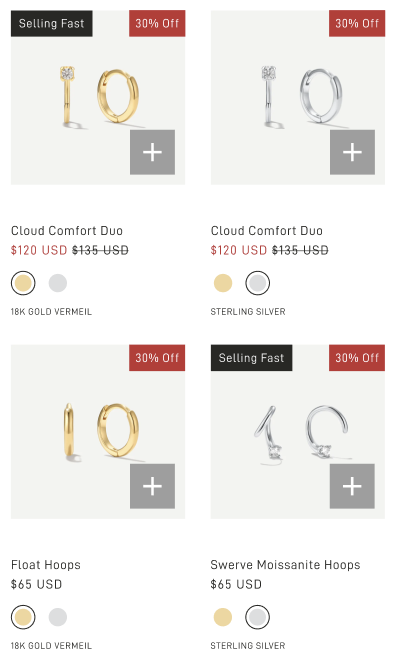Select silver swatch under gold Cloud Comfort Duo

click(58, 283)
